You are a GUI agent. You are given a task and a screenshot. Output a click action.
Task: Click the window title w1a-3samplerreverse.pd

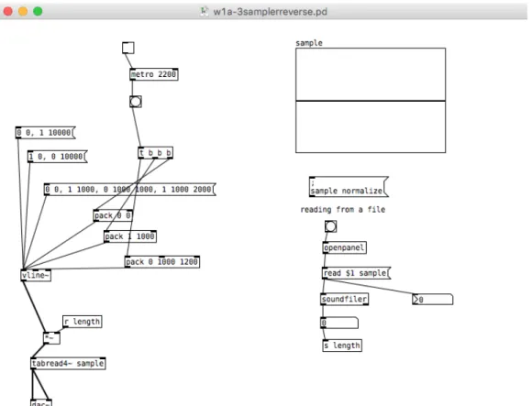(x=270, y=12)
